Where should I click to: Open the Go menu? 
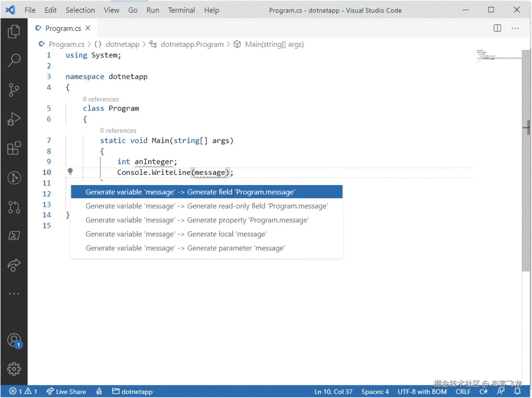point(133,10)
